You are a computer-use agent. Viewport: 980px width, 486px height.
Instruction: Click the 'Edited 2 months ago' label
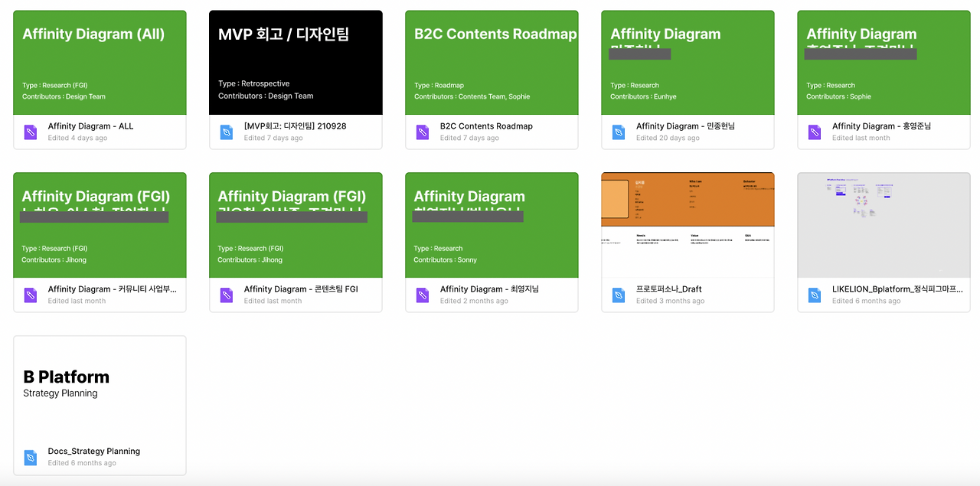click(x=474, y=302)
